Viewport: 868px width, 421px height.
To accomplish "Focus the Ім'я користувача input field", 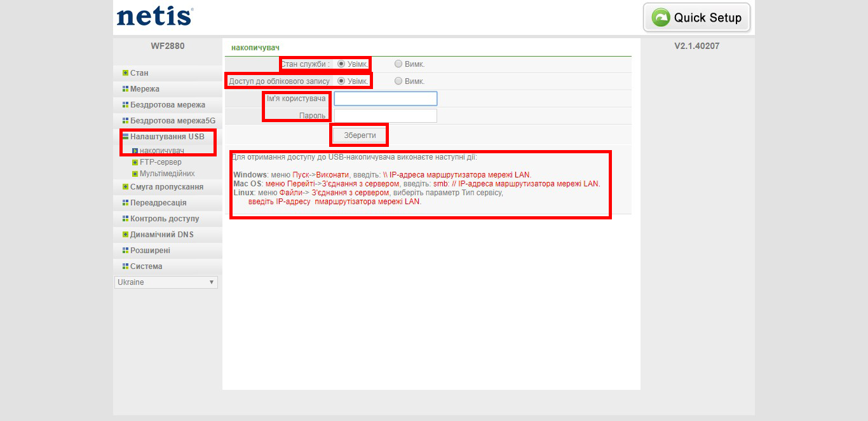I will (x=386, y=99).
